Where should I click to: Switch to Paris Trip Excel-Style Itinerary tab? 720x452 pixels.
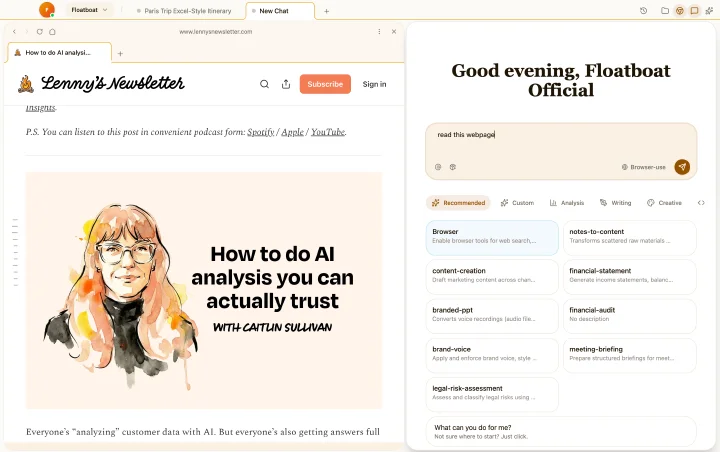click(x=185, y=11)
